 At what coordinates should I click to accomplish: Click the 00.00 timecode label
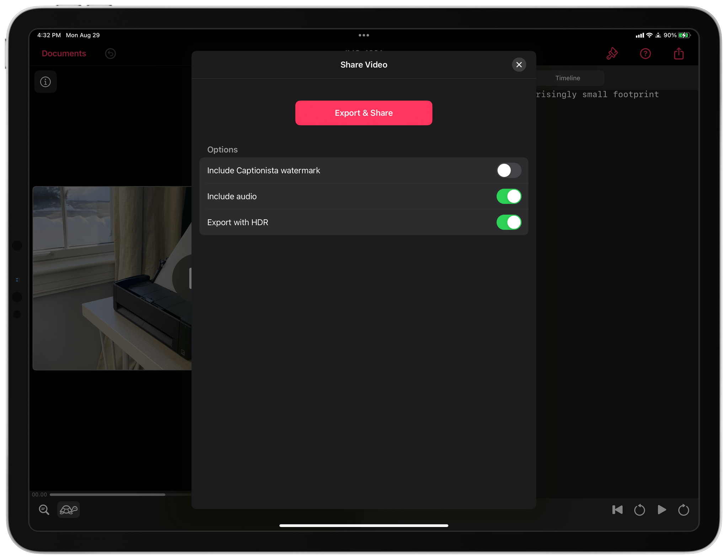39,495
